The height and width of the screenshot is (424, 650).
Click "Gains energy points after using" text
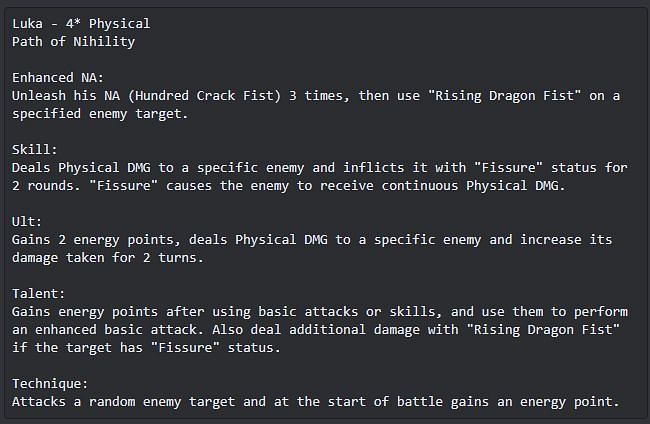click(x=131, y=312)
